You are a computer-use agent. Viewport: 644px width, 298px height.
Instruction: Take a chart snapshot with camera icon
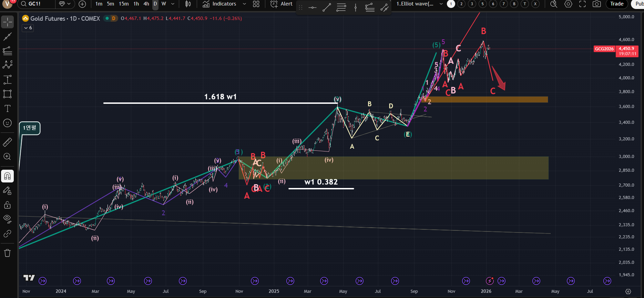coord(596,4)
